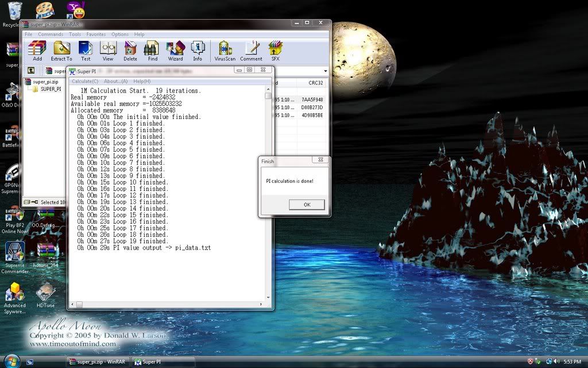This screenshot has height=368, width=588.
Task: Click the film reel desktop shortcut icon
Action: click(x=45, y=10)
